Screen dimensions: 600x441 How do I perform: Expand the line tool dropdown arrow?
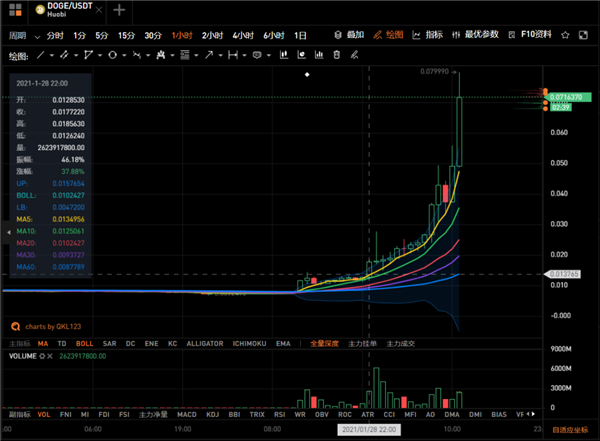[x=53, y=56]
